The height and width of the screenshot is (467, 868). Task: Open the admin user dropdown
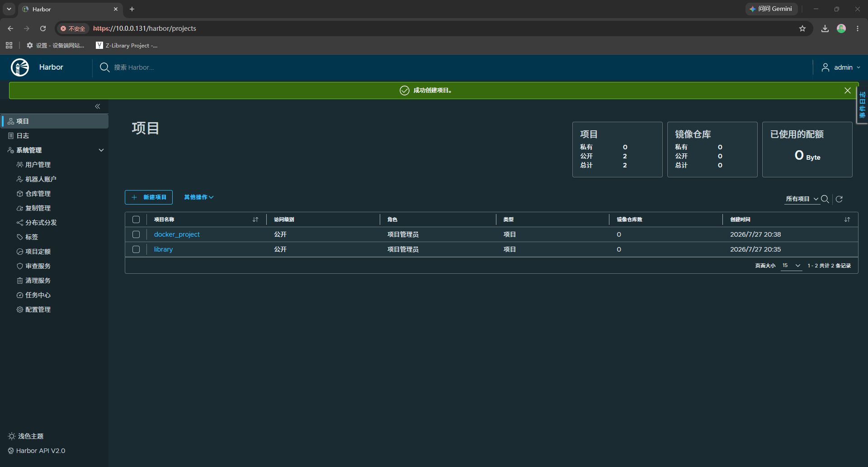point(841,67)
